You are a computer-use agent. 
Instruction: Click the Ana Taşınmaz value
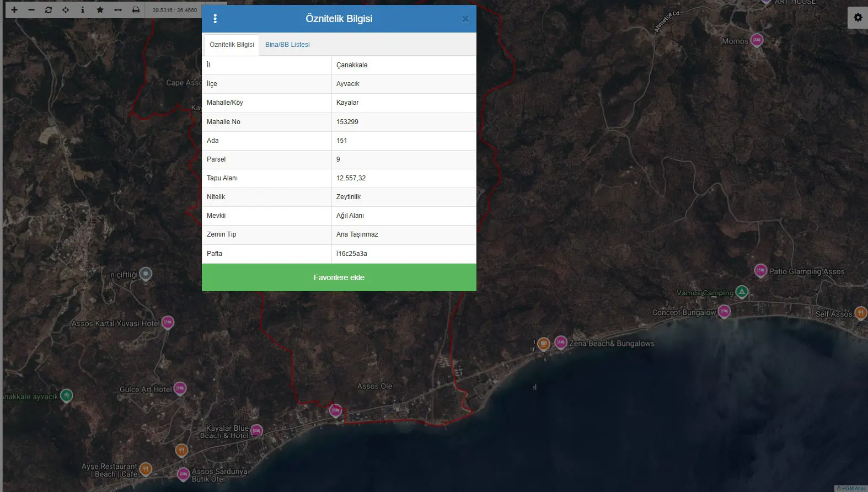[404, 234]
